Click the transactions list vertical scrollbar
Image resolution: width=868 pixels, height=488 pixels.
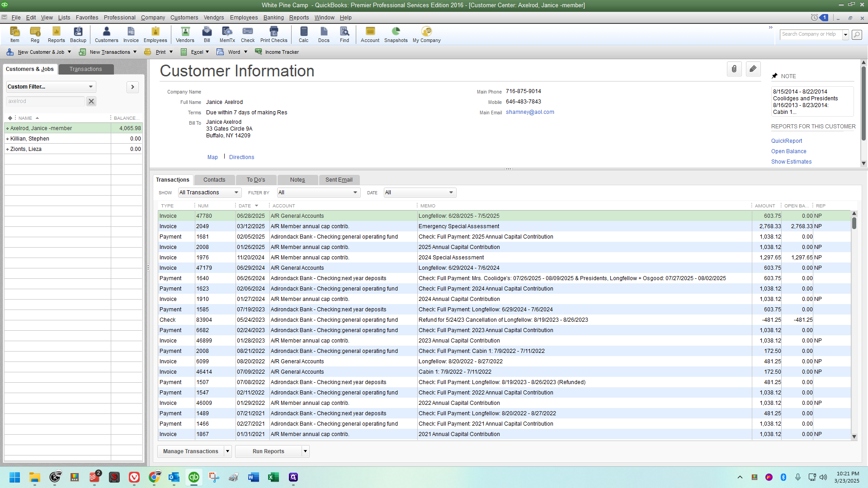[854, 325]
